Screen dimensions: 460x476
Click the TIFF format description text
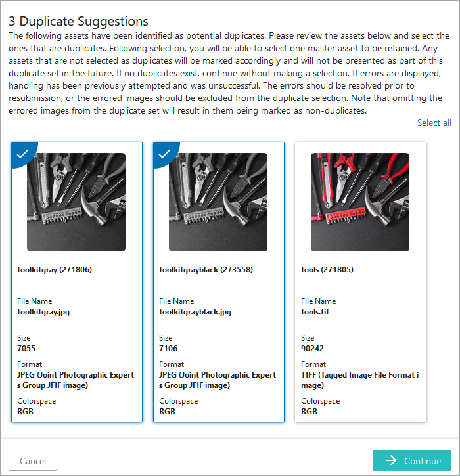tap(359, 380)
